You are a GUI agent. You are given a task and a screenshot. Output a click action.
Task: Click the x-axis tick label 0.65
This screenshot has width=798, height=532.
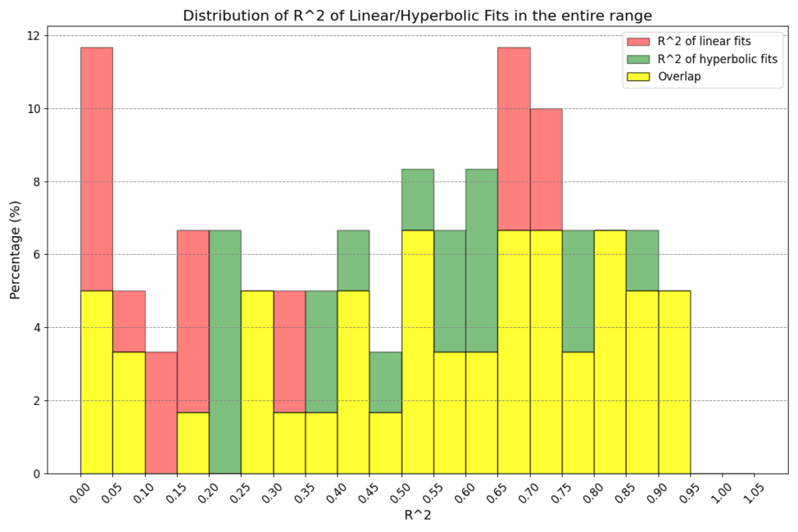click(x=496, y=493)
